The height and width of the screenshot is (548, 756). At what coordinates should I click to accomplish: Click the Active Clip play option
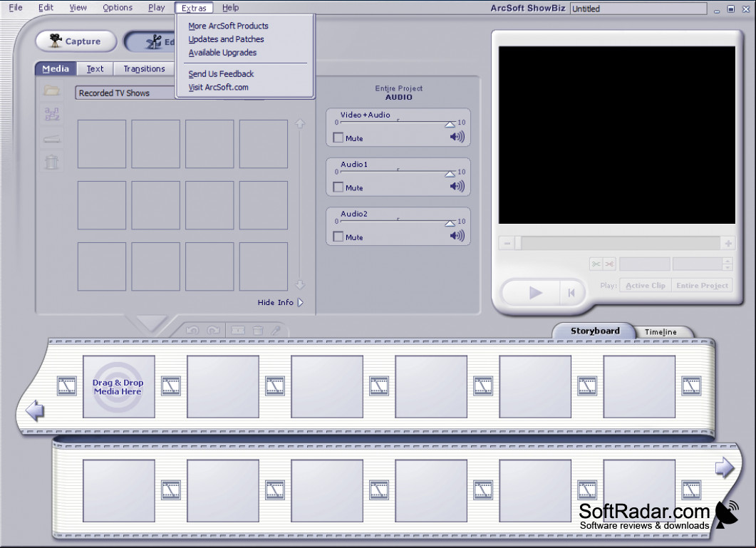[645, 286]
